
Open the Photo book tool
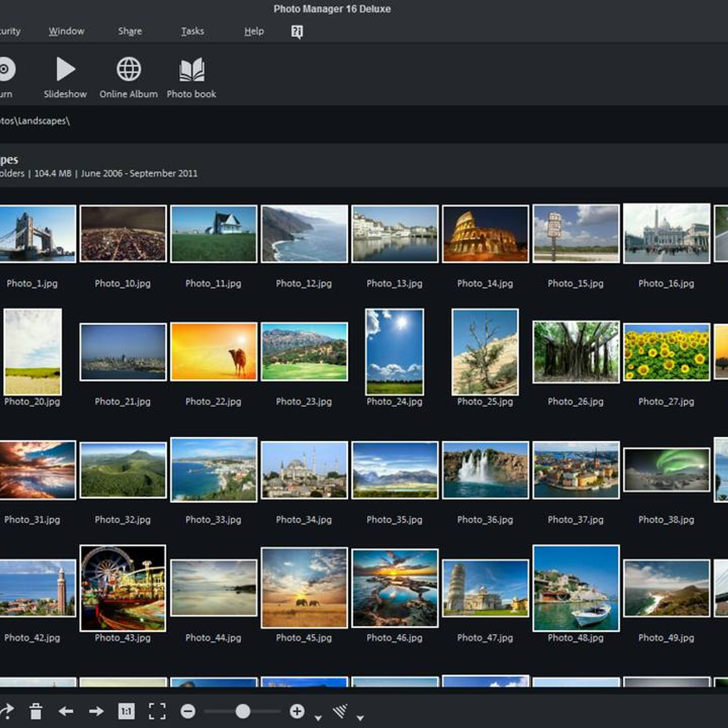(192, 77)
